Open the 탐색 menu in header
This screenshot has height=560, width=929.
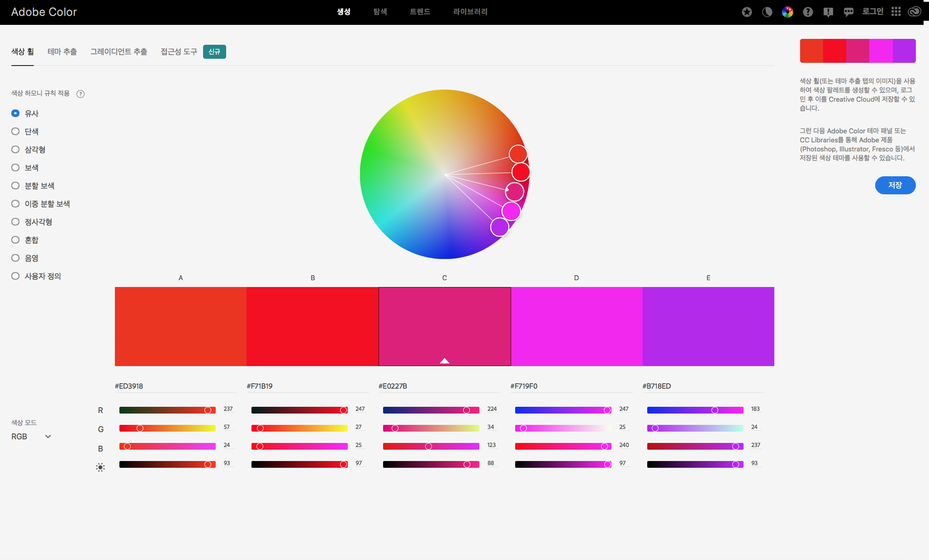[380, 12]
